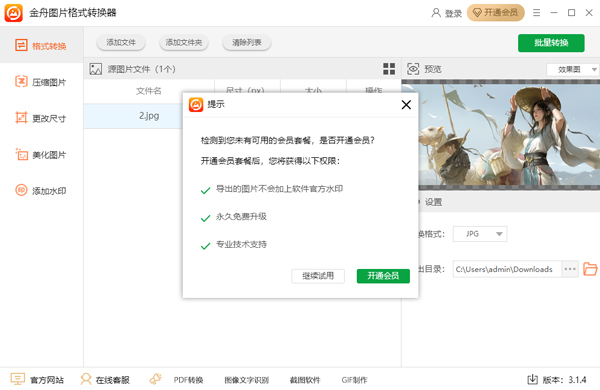This screenshot has width=600, height=390.
Task: Open the hamburger main menu icon
Action: 536,13
